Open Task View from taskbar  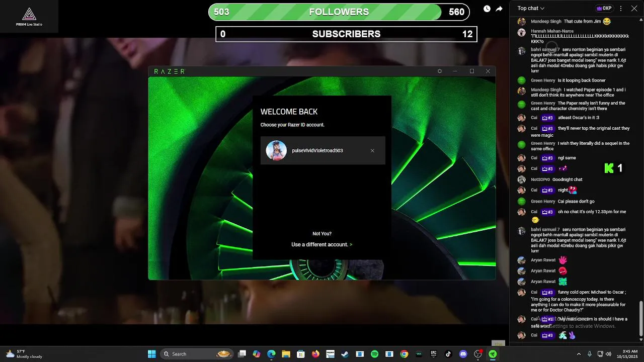pos(242,354)
